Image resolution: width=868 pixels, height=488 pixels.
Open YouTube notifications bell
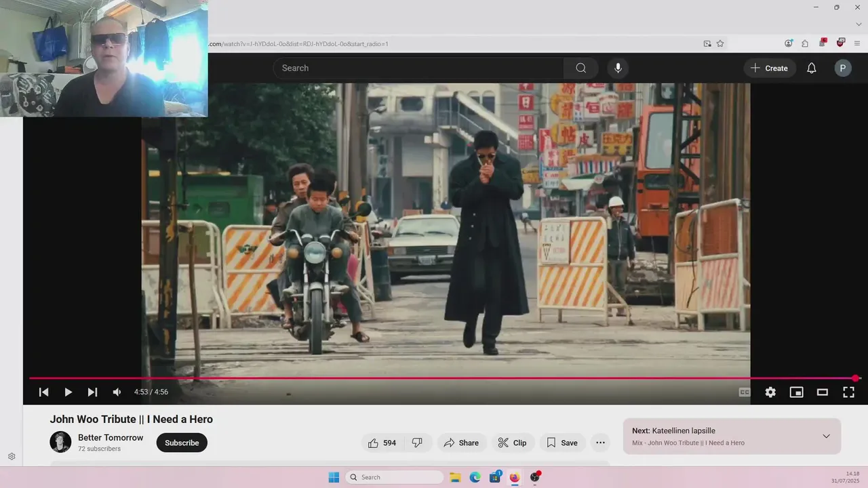[811, 68]
